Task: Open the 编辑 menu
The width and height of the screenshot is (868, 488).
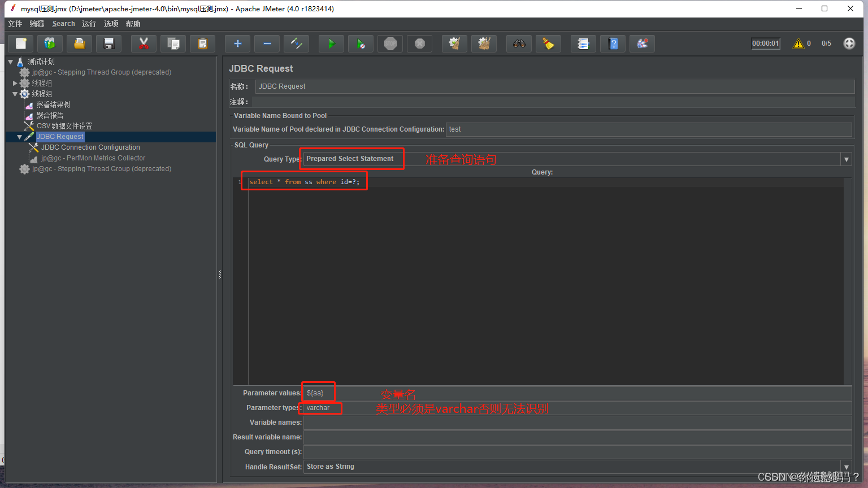Action: (x=37, y=24)
